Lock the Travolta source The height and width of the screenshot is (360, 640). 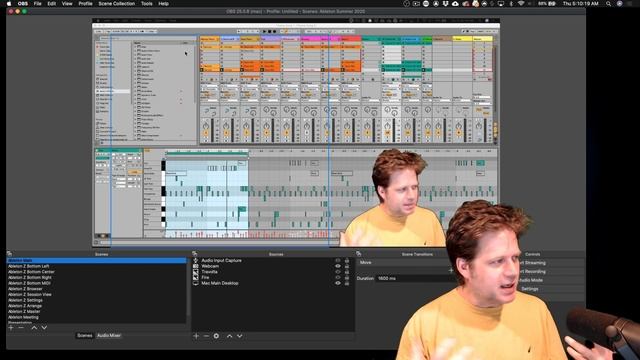click(347, 272)
